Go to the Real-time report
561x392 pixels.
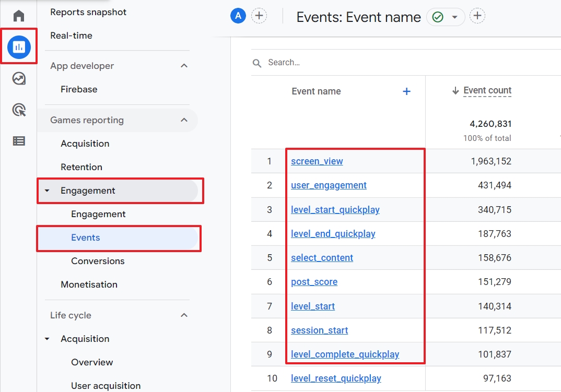[x=71, y=35]
